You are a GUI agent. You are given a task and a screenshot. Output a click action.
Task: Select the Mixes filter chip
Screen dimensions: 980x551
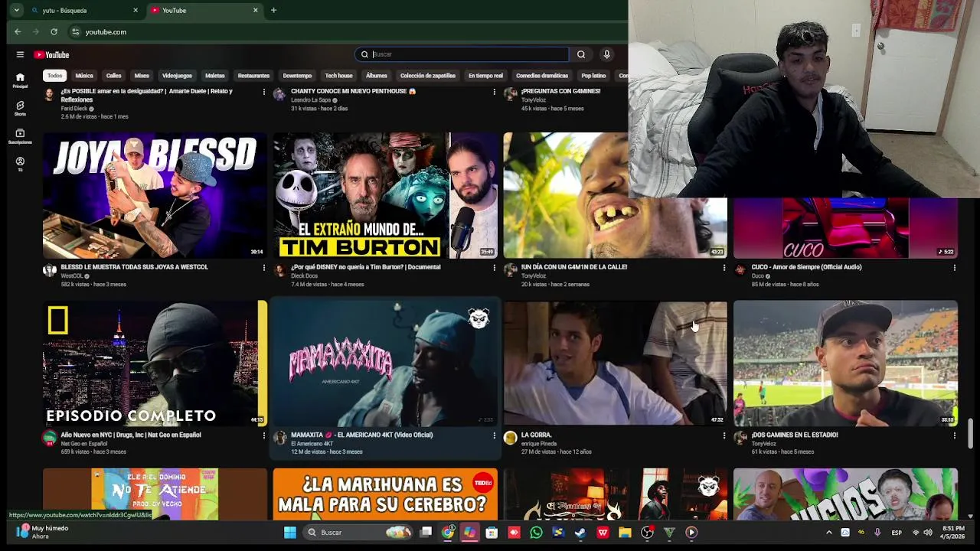pyautogui.click(x=142, y=76)
